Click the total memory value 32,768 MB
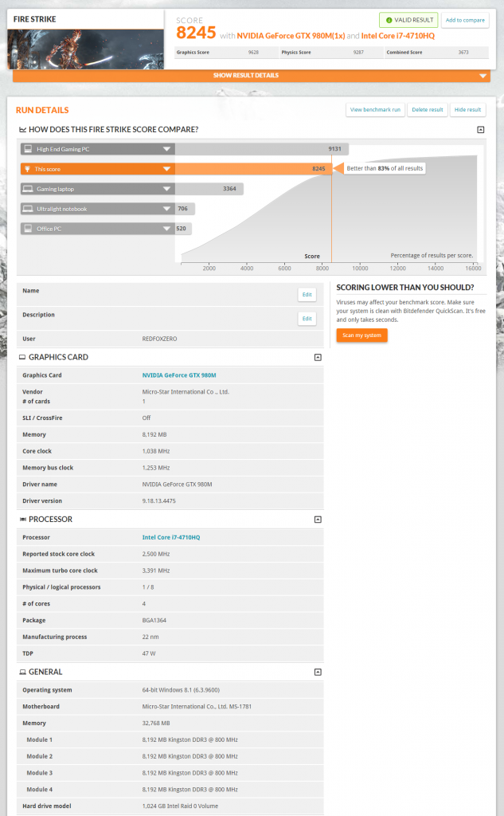Image resolution: width=504 pixels, height=816 pixels. point(156,724)
